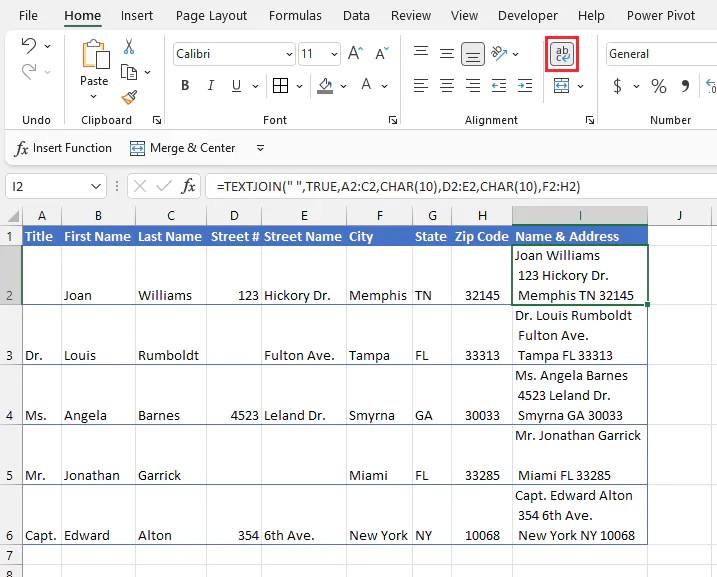Screen dimensions: 717x577
Task: Open Font settings dialog launcher
Action: pyautogui.click(x=392, y=120)
